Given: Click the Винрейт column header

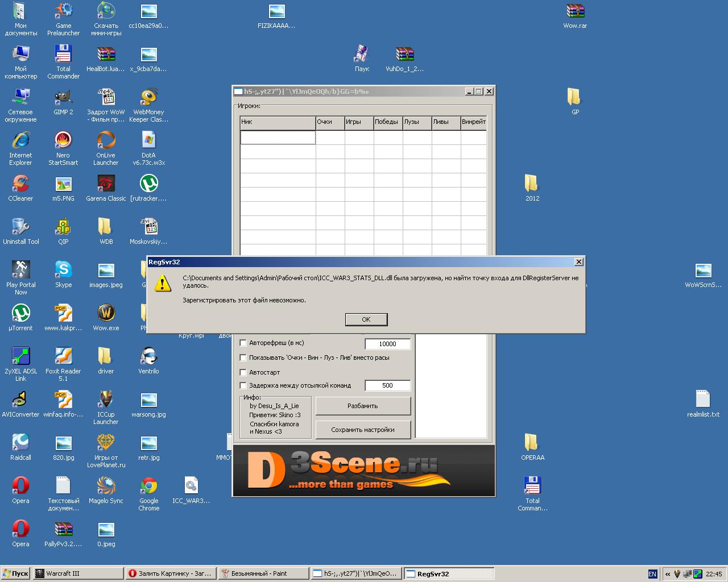Looking at the screenshot, I should pyautogui.click(x=474, y=122).
